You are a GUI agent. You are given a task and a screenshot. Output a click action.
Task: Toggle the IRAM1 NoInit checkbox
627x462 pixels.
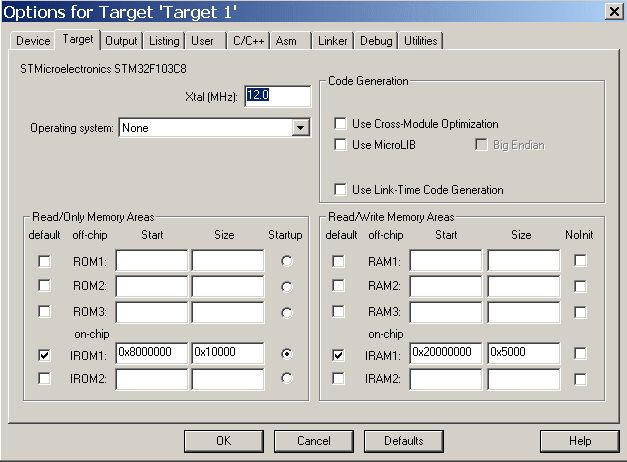[580, 354]
